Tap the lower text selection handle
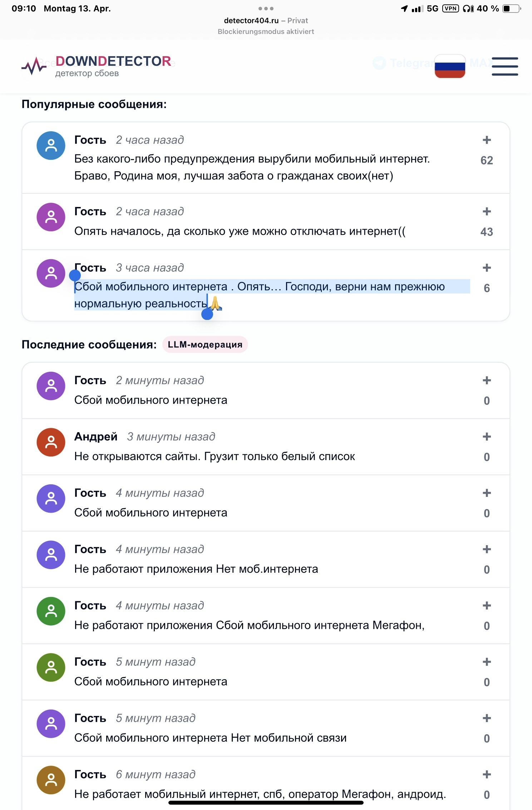 pos(207,314)
